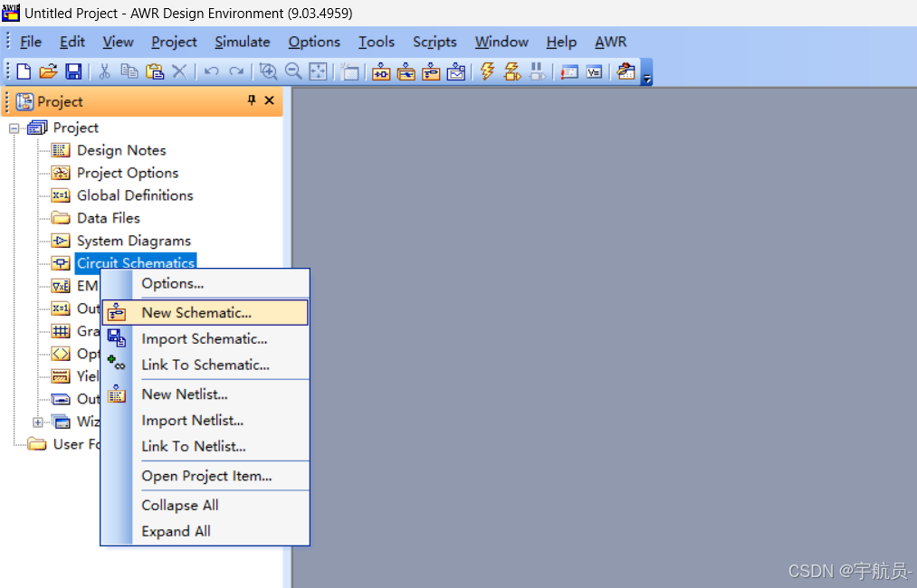The height and width of the screenshot is (588, 917).
Task: Open the File menu
Action: tap(31, 43)
